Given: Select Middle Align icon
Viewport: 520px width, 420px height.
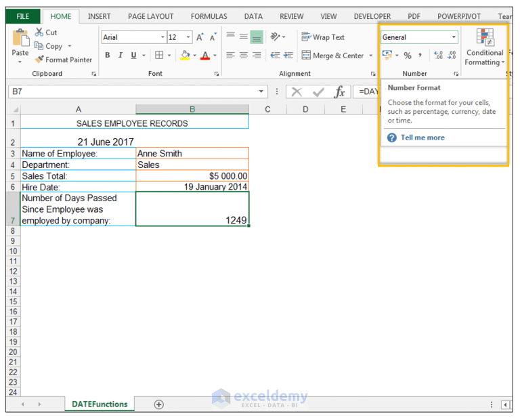Looking at the screenshot, I should click(x=244, y=37).
